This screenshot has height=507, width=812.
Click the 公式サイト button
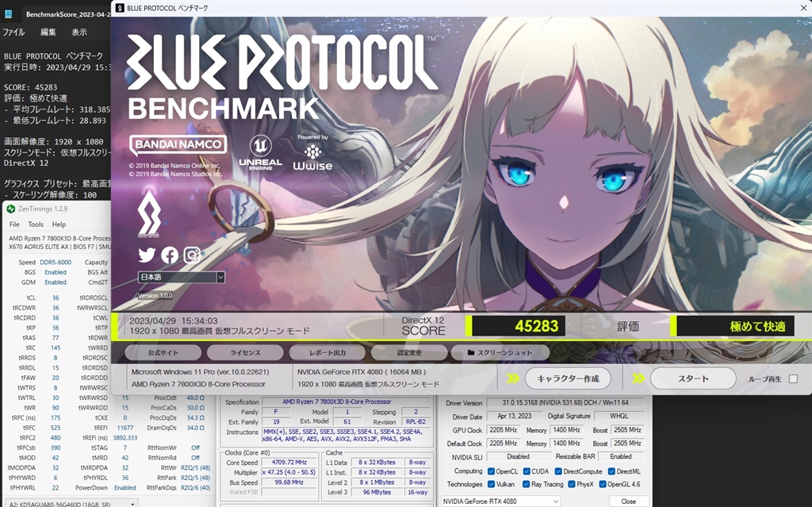[x=163, y=352]
